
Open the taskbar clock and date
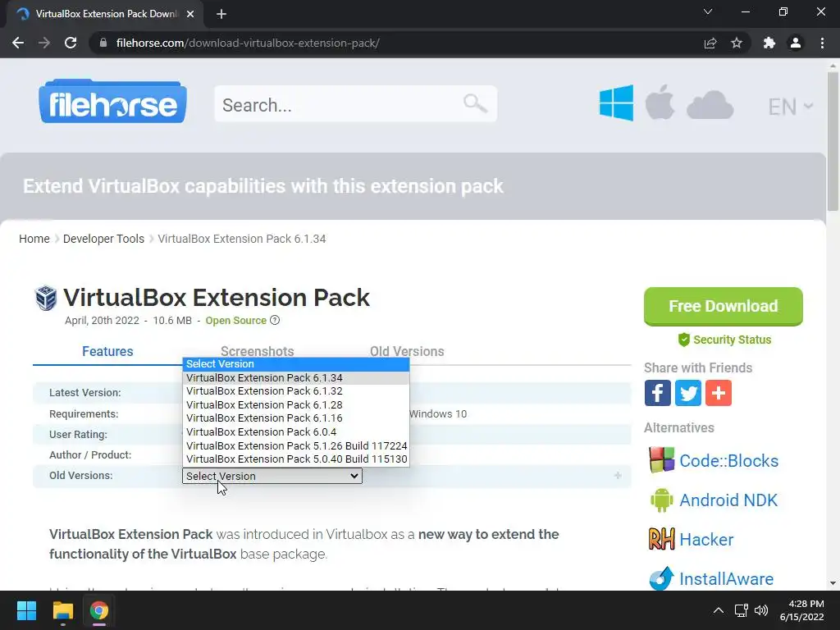click(x=802, y=610)
